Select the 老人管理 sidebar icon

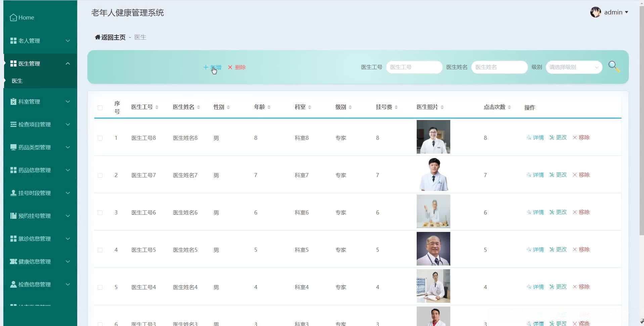[x=13, y=41]
